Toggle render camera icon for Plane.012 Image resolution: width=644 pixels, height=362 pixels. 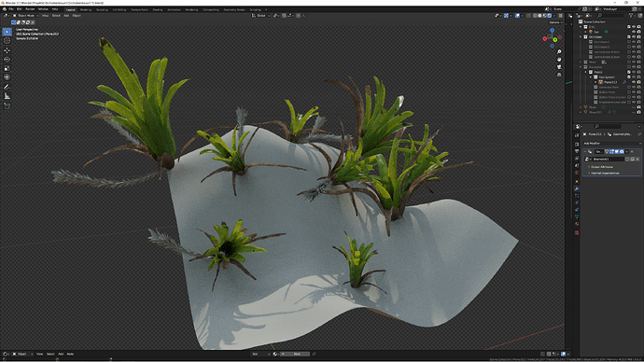click(x=638, y=82)
